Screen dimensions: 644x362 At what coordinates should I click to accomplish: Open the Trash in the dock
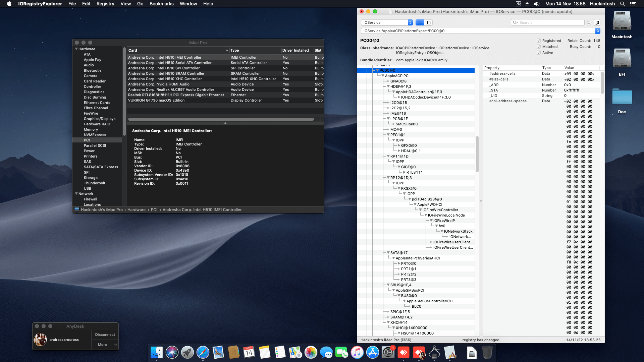[487, 353]
